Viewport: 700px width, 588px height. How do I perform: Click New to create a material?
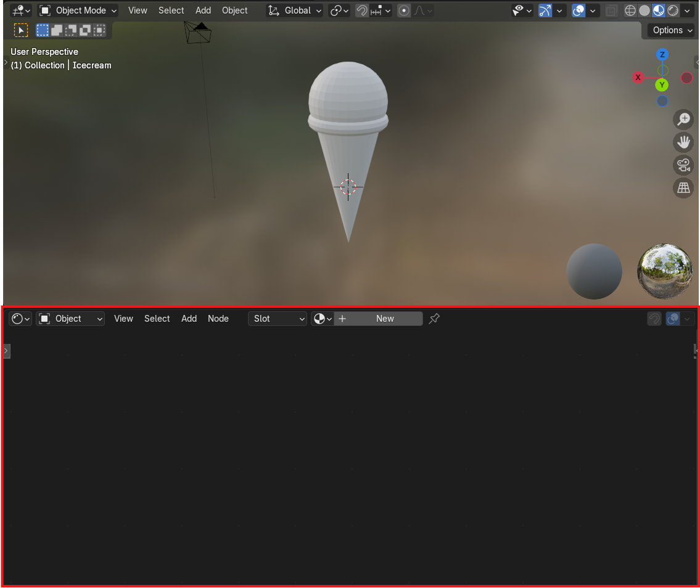tap(385, 319)
